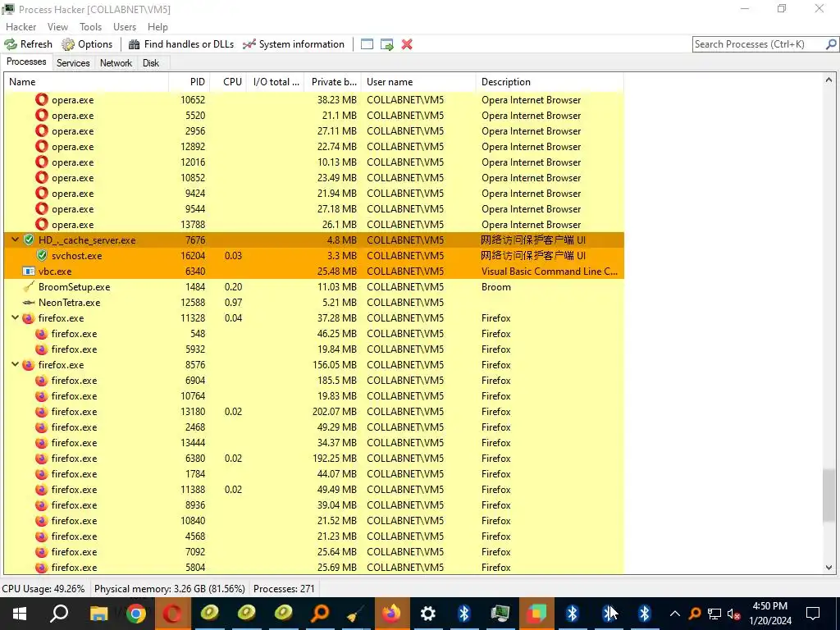Focus the Search Processes field

tap(758, 44)
